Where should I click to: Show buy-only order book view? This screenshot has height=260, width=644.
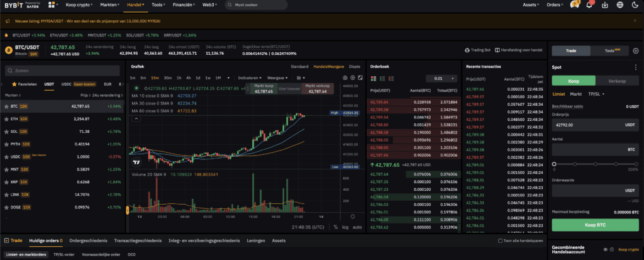(382, 78)
